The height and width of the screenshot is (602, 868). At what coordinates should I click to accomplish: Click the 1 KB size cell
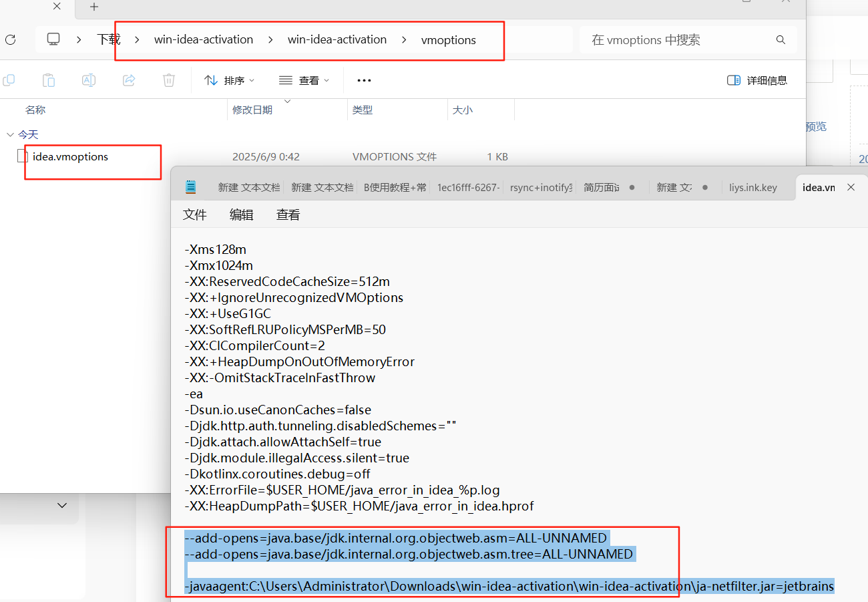coord(497,157)
